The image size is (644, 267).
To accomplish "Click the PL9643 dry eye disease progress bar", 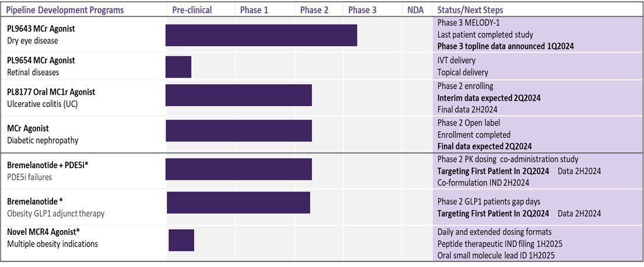I will 261,35.
